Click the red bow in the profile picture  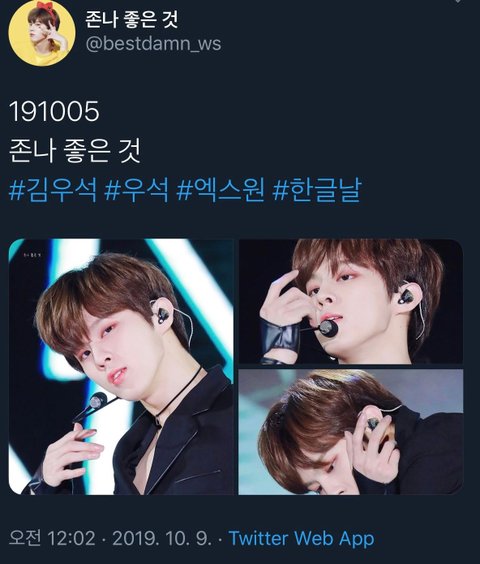49,7
